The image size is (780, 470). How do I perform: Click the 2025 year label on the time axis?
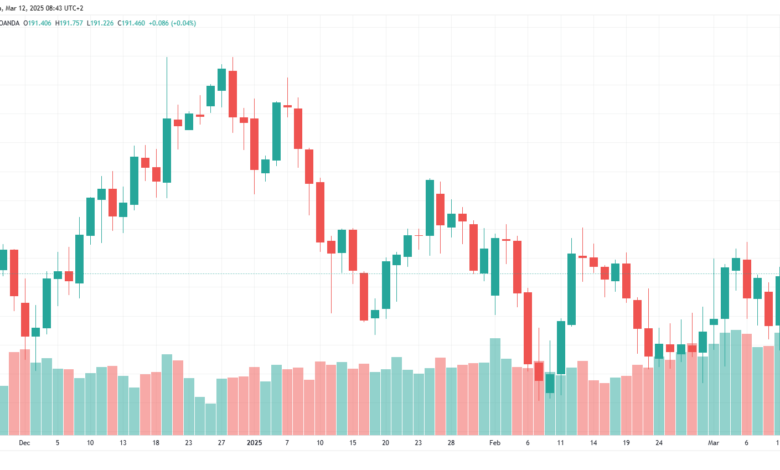tap(254, 443)
